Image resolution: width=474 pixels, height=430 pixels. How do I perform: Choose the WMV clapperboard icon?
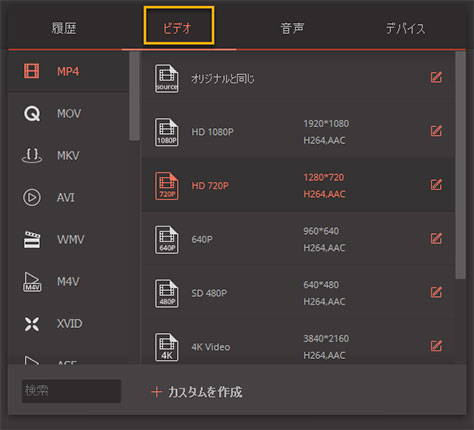32,240
